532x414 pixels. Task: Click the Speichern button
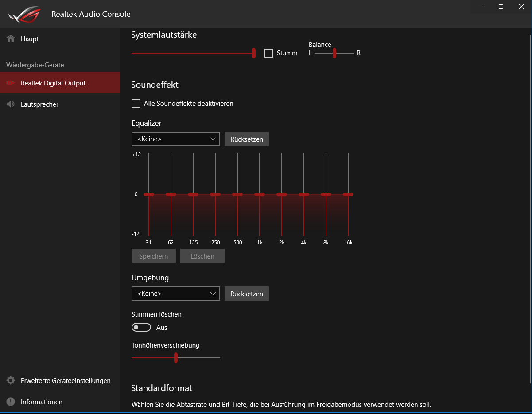tap(154, 256)
